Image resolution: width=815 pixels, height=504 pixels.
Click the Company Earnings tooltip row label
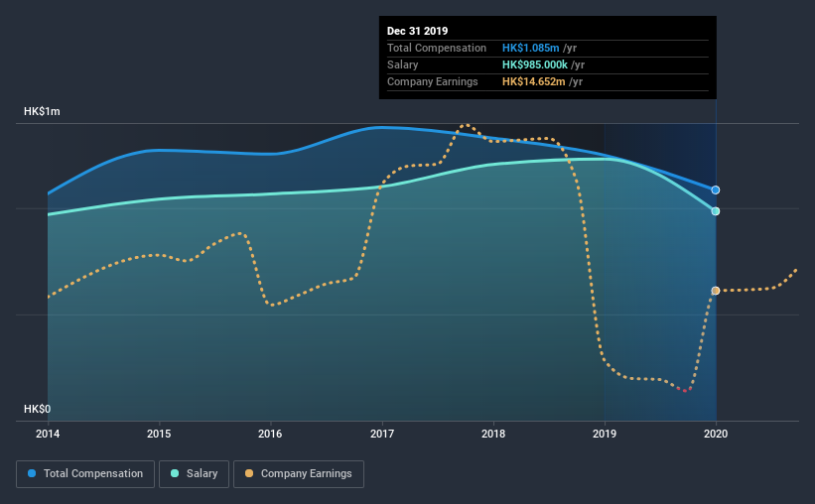pyautogui.click(x=433, y=81)
